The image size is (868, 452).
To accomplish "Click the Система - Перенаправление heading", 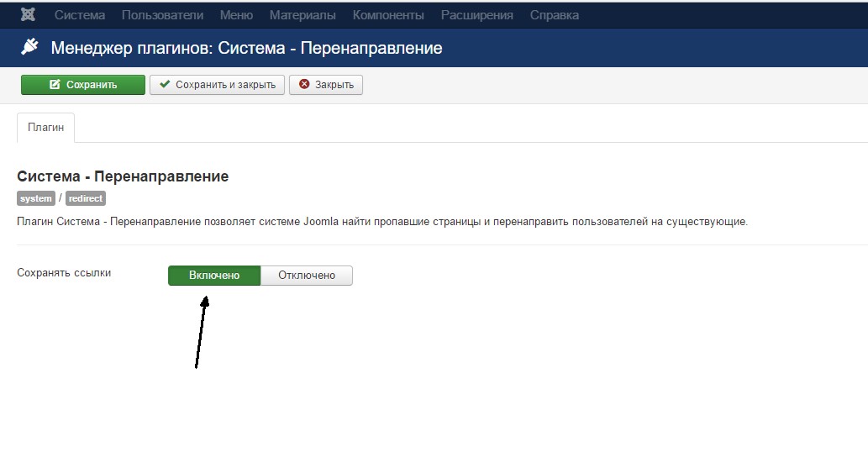I will tap(123, 176).
